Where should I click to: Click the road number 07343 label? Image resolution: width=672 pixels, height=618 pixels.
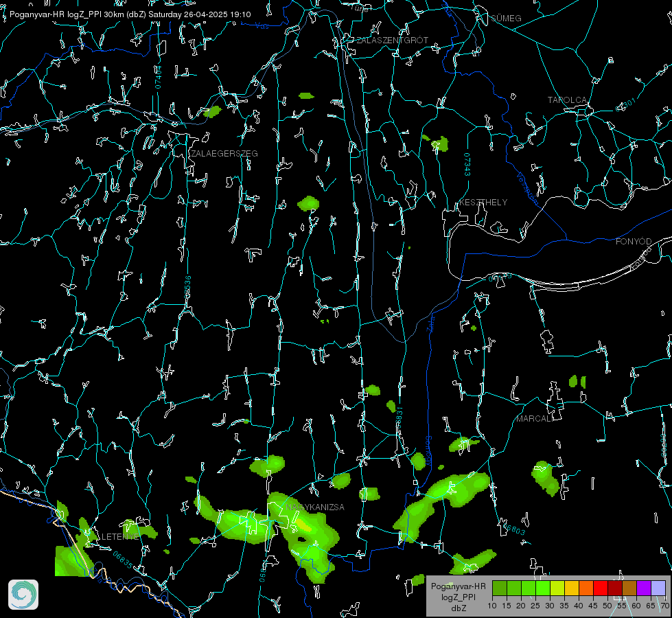click(467, 165)
